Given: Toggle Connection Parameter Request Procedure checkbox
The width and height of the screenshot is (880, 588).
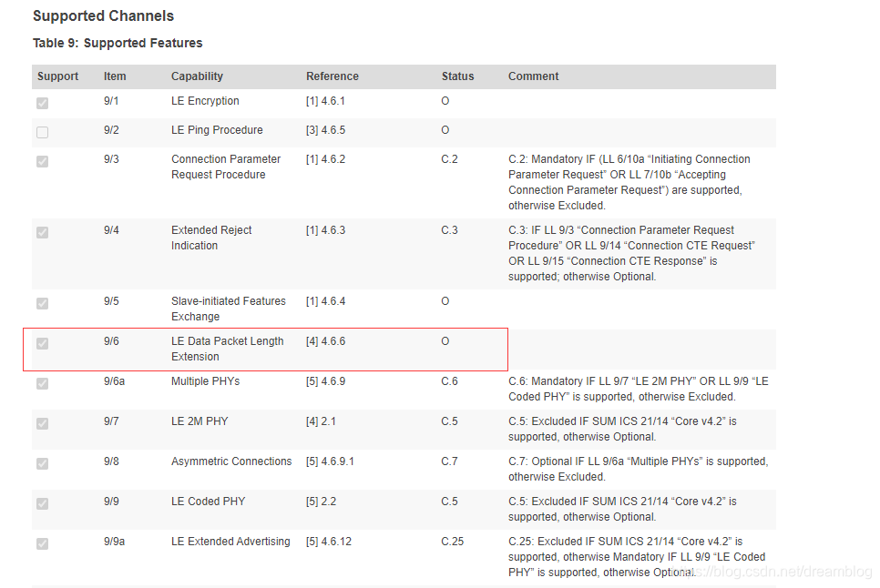Looking at the screenshot, I should click(x=42, y=161).
